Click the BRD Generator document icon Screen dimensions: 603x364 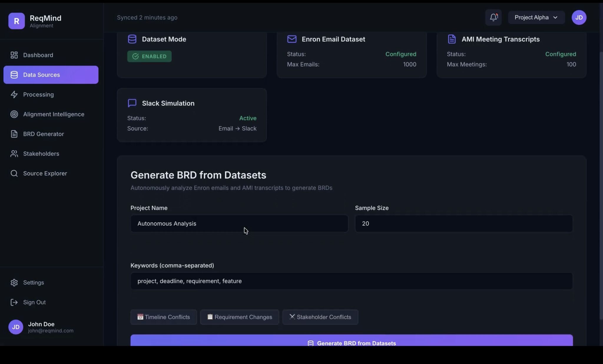[x=14, y=134]
